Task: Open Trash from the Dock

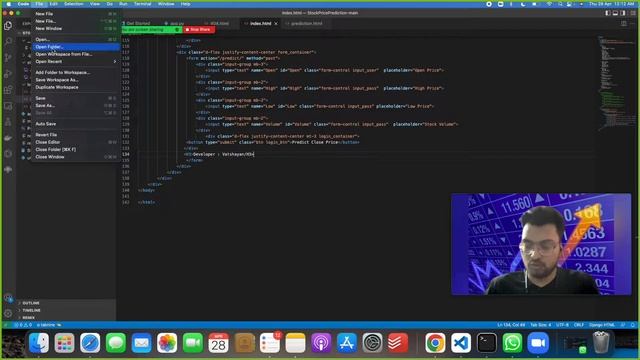Action: coord(601,343)
